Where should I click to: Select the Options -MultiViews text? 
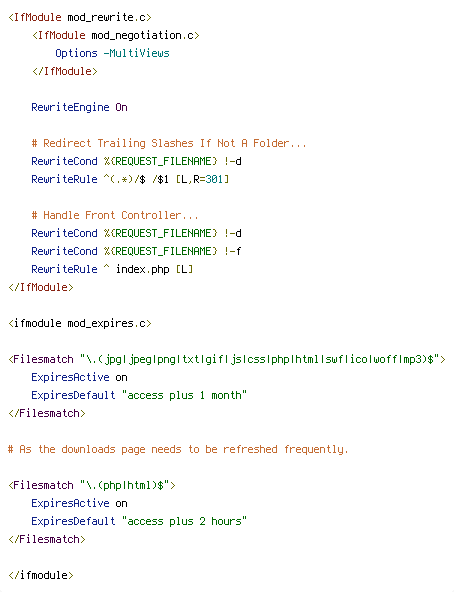coord(112,53)
